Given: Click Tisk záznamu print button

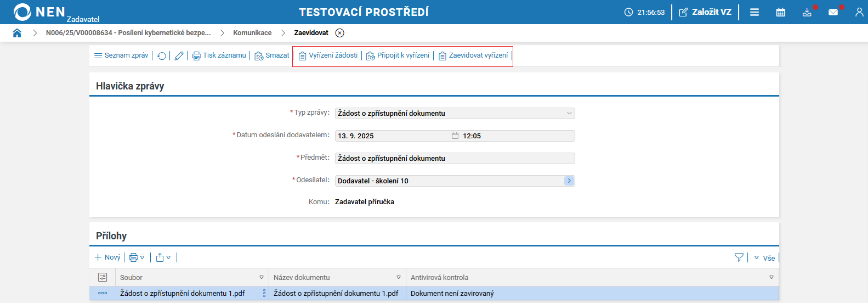Looking at the screenshot, I should [x=219, y=55].
